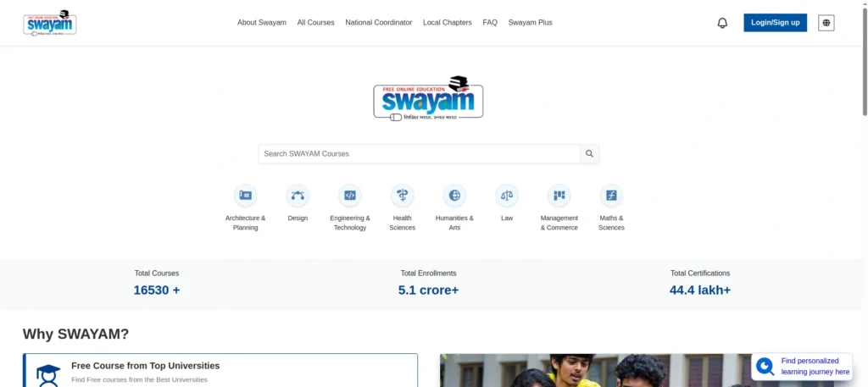Open Swayam Plus menu item
The height and width of the screenshot is (387, 868).
[x=531, y=23]
